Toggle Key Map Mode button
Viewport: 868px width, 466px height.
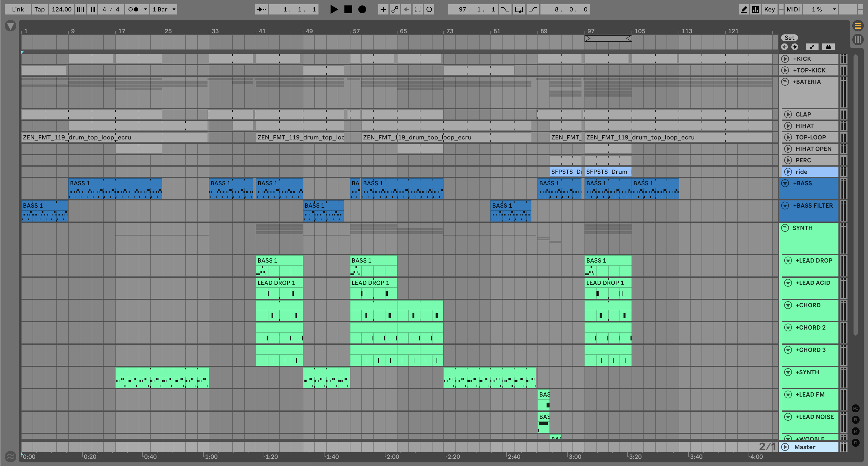tap(769, 9)
